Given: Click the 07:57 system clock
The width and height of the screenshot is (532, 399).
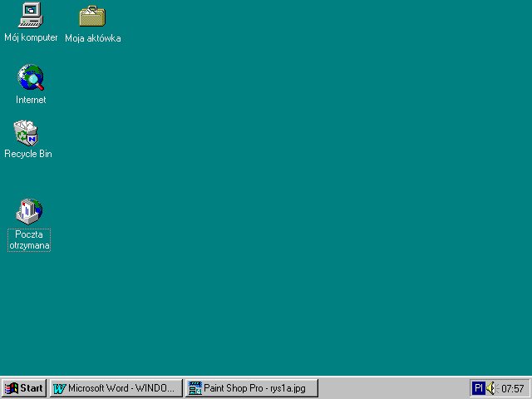Looking at the screenshot, I should (513, 388).
